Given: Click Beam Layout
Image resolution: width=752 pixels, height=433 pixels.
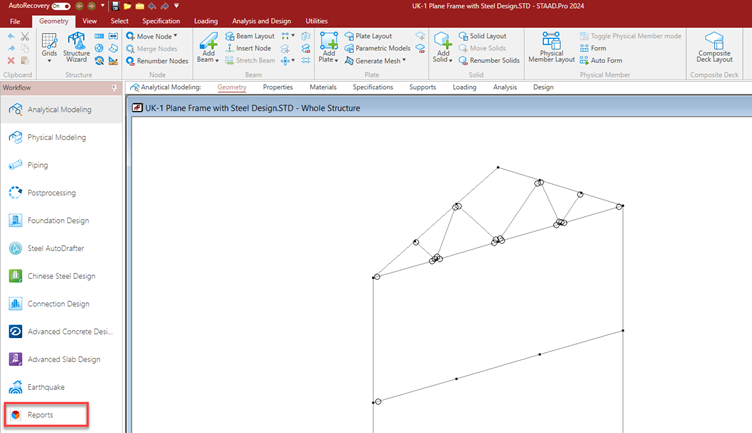Looking at the screenshot, I should (x=250, y=36).
